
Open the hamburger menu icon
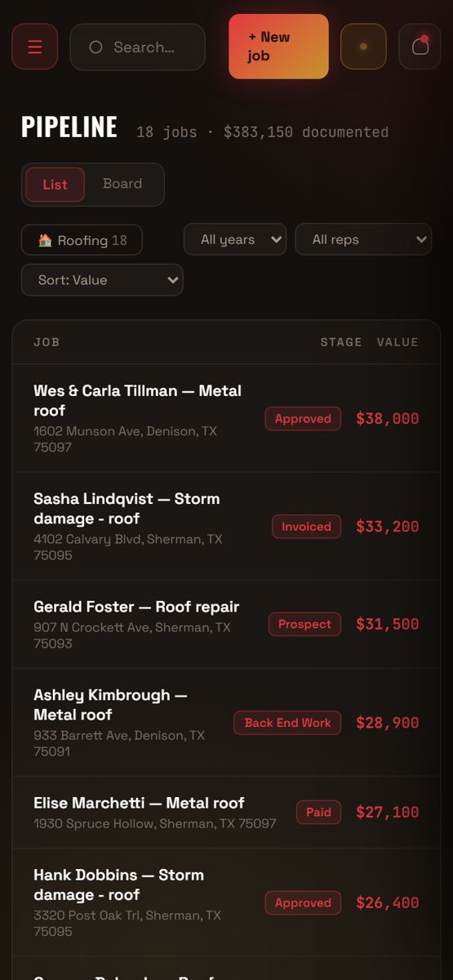pos(35,47)
